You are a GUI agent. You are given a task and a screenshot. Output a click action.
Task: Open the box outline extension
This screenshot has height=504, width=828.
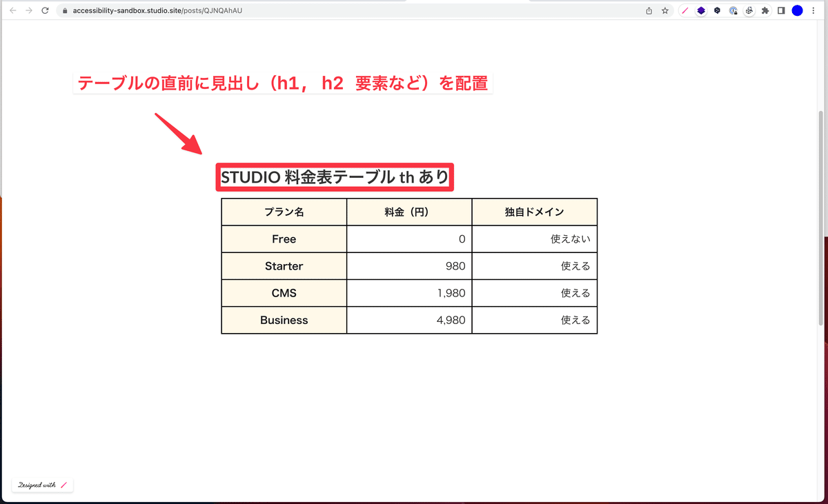749,10
